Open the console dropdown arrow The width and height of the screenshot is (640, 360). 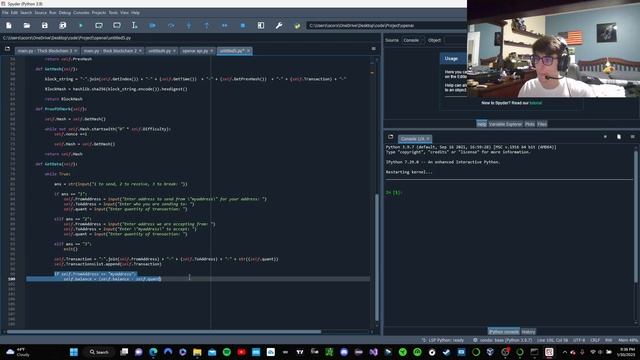pyautogui.click(x=605, y=137)
